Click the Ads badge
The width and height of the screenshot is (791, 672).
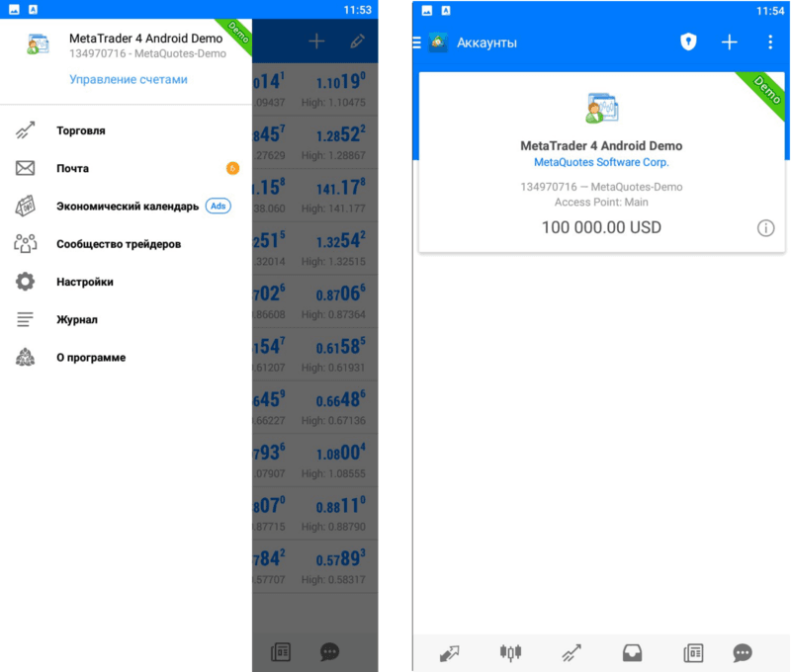[x=218, y=206]
